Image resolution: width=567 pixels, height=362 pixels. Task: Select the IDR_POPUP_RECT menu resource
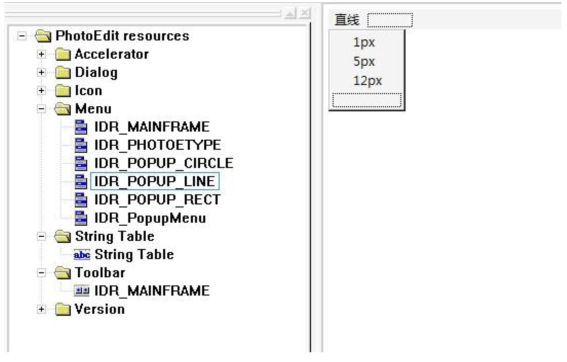(157, 200)
